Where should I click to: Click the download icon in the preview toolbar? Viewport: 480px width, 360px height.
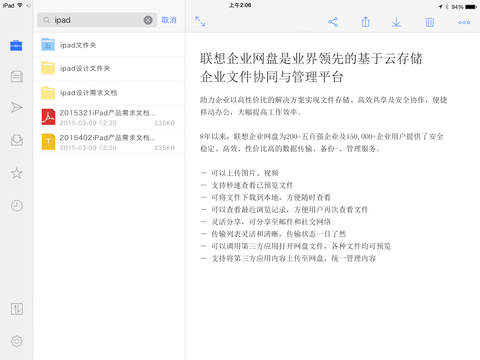[x=396, y=22]
